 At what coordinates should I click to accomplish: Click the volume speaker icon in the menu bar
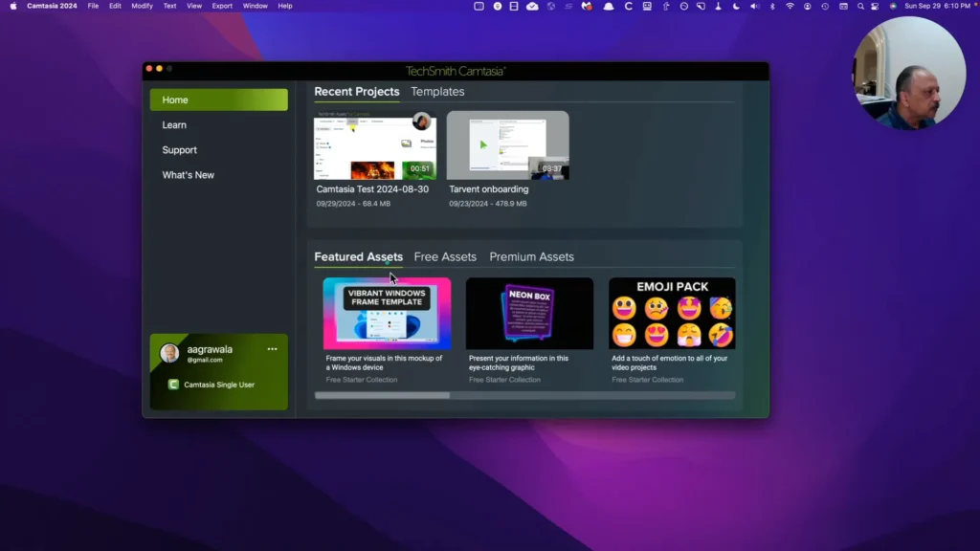[x=754, y=6]
